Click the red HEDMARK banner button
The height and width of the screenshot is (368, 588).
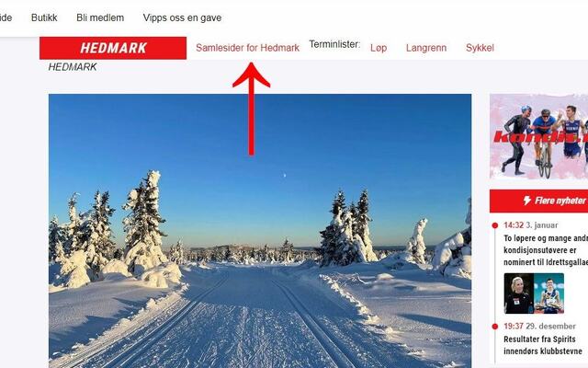coord(113,48)
